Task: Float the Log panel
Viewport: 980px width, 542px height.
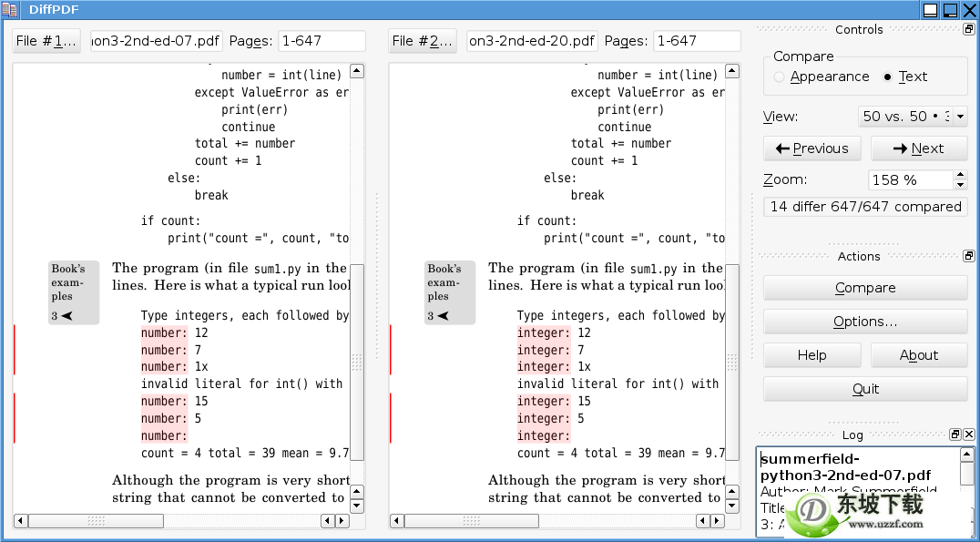Action: [x=955, y=435]
